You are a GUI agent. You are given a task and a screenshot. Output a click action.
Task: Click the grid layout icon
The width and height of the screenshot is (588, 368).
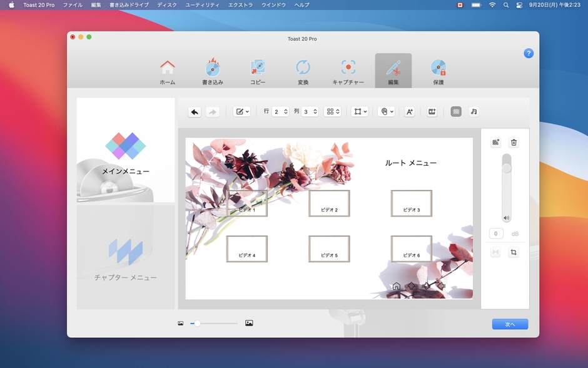332,111
